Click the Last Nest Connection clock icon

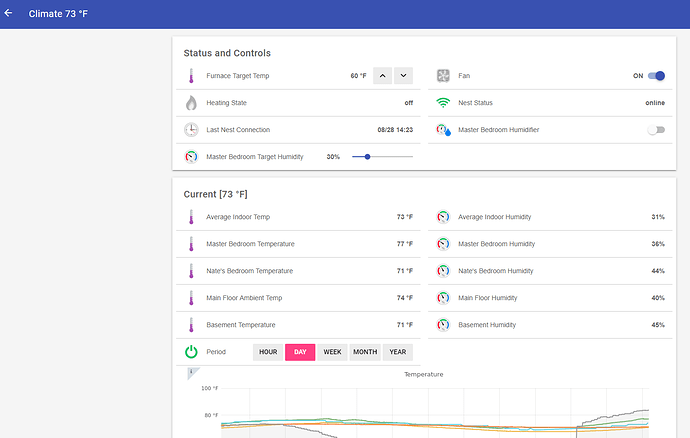(191, 130)
